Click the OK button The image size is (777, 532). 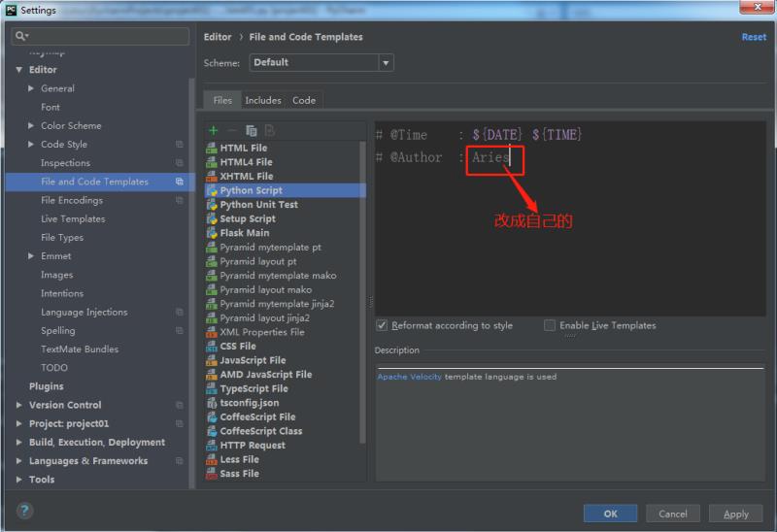(611, 514)
